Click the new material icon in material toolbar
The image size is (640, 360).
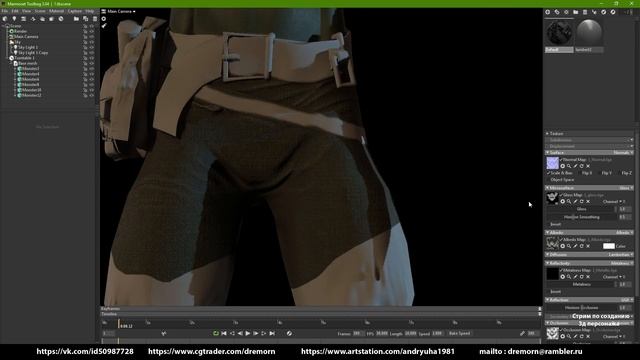coord(548,12)
